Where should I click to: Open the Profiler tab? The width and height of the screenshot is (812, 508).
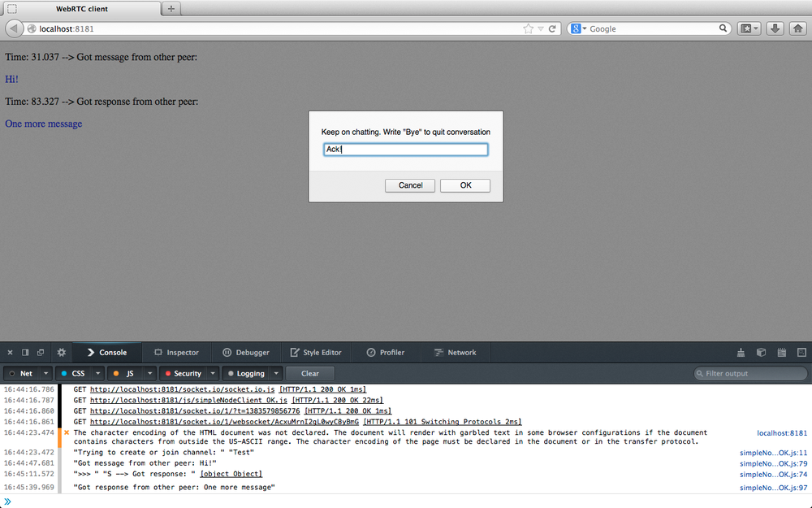(x=386, y=353)
